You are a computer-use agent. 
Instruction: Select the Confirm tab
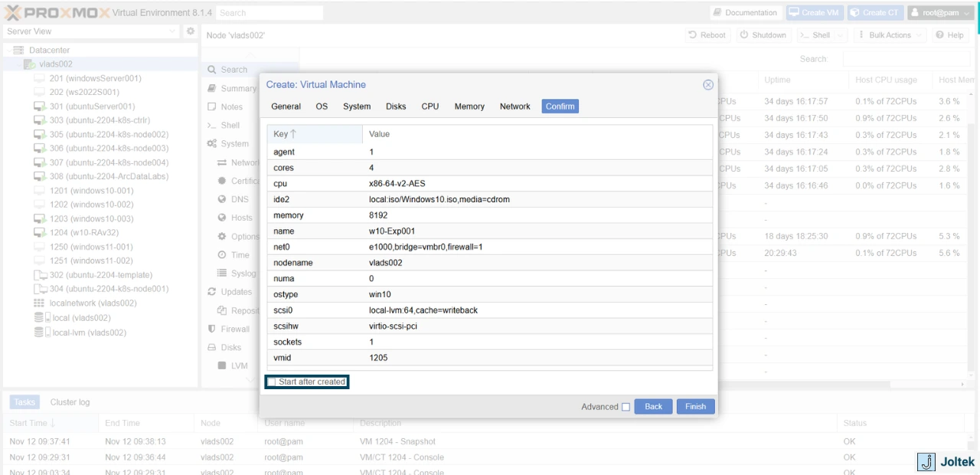coord(560,106)
